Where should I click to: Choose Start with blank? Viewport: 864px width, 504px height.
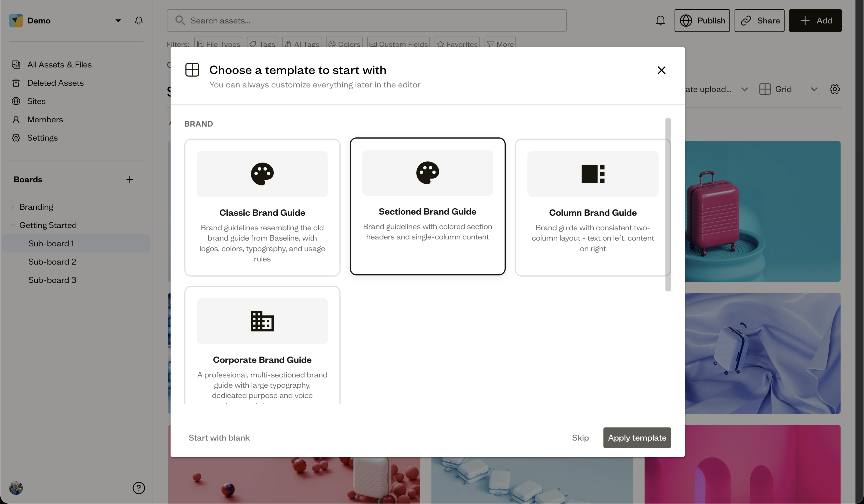[x=219, y=437]
